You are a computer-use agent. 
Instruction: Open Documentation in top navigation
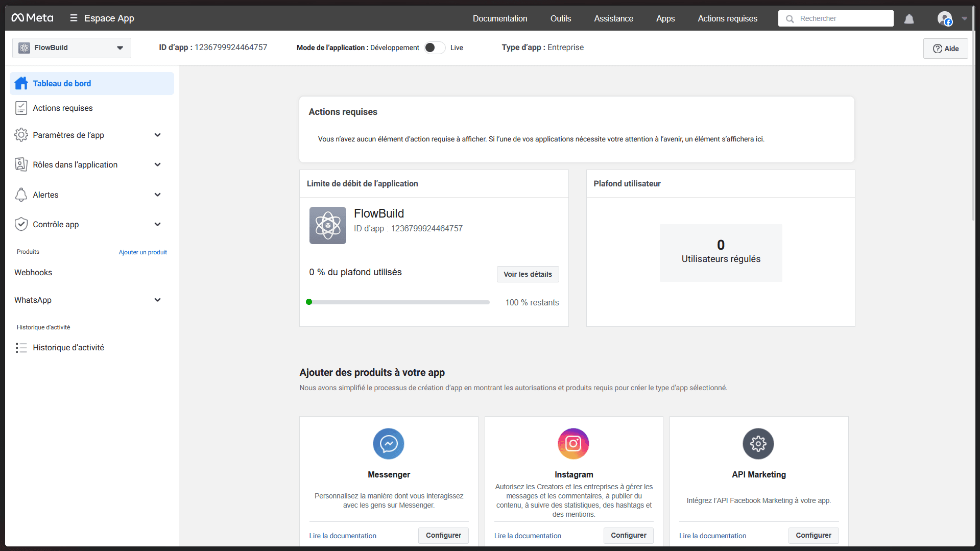click(499, 18)
